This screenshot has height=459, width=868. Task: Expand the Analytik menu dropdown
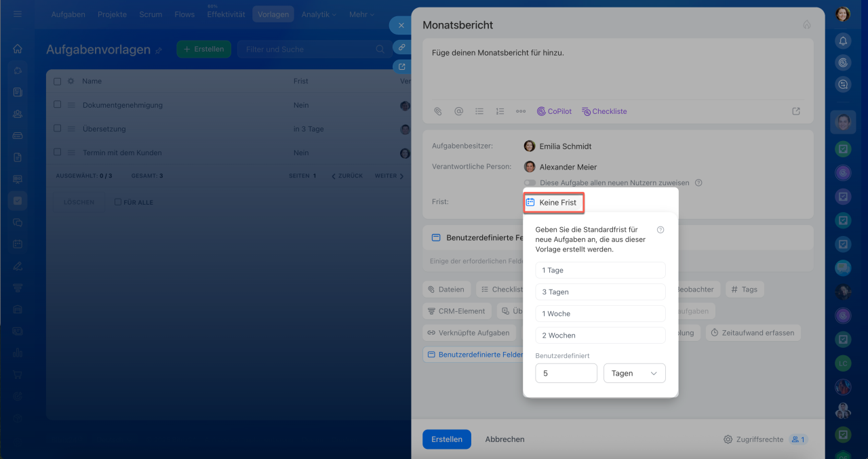click(319, 14)
